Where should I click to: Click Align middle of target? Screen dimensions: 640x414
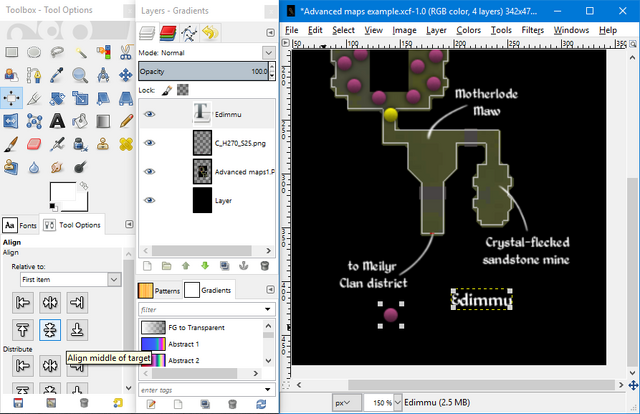(x=50, y=330)
